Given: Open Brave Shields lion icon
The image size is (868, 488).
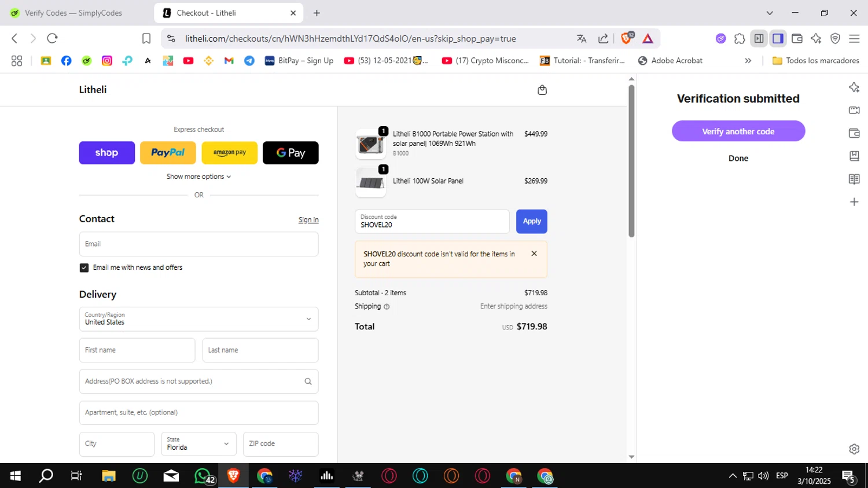Looking at the screenshot, I should point(626,38).
